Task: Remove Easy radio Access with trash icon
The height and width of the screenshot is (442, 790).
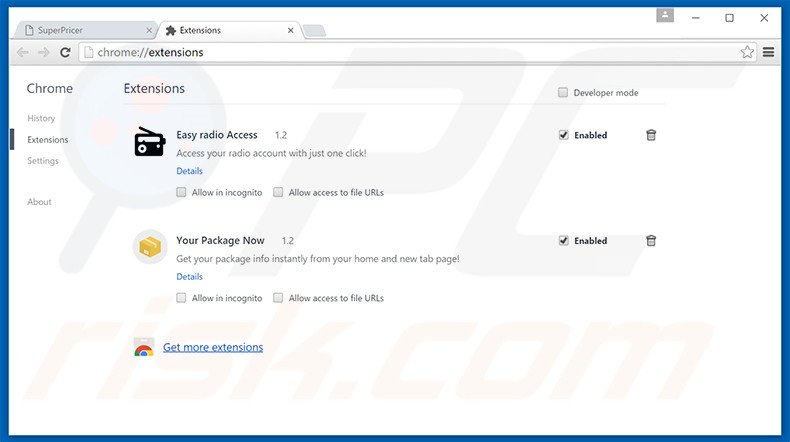Action: [x=651, y=135]
